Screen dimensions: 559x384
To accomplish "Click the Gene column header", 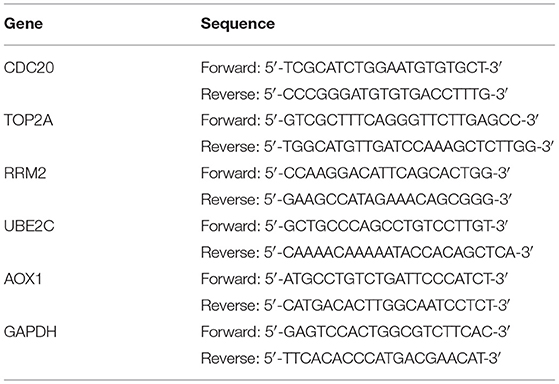I will point(24,24).
